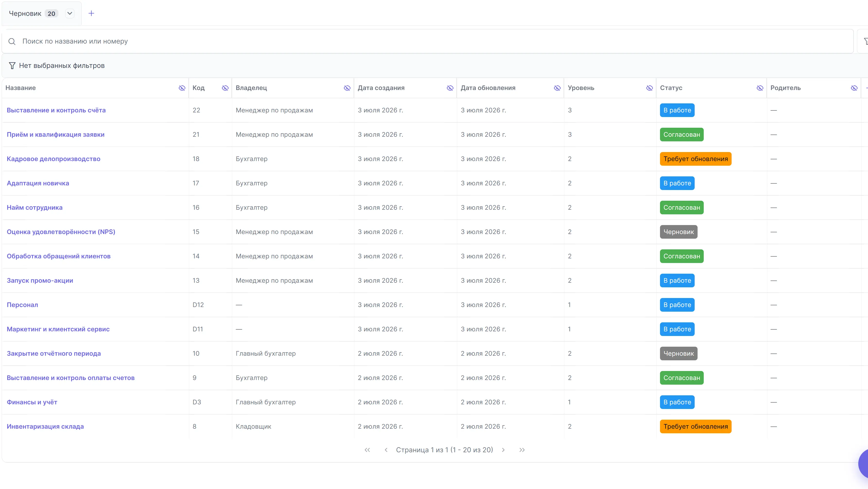The height and width of the screenshot is (489, 868).
Task: Hide the Название column
Action: point(182,88)
